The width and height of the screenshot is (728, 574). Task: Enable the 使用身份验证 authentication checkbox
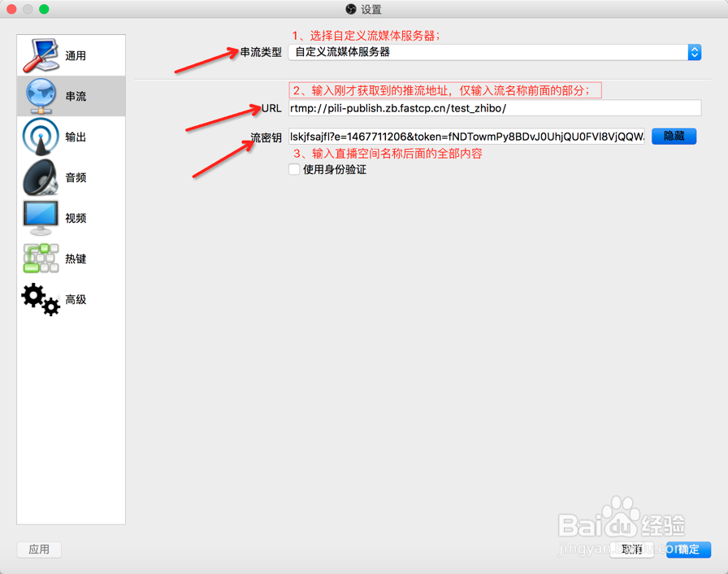coord(294,170)
